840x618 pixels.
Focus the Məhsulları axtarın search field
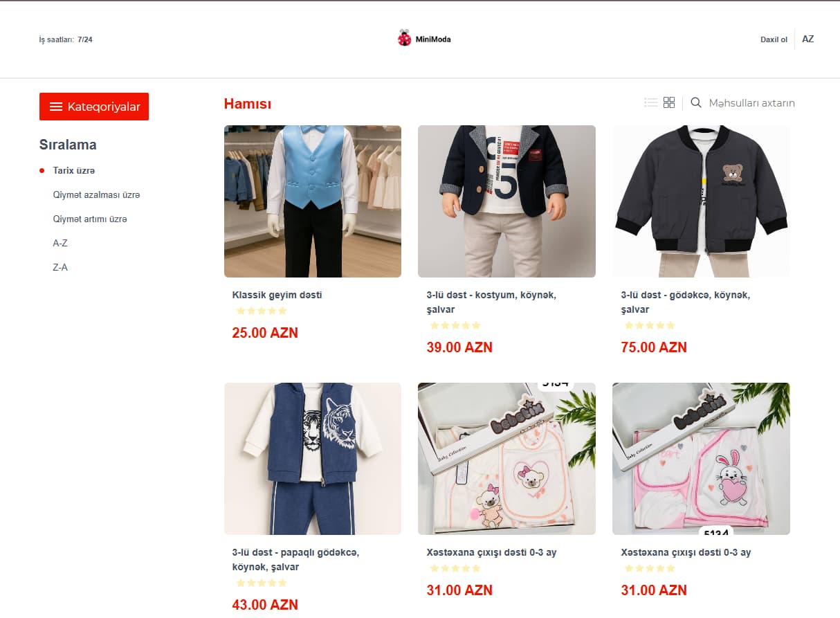[751, 103]
